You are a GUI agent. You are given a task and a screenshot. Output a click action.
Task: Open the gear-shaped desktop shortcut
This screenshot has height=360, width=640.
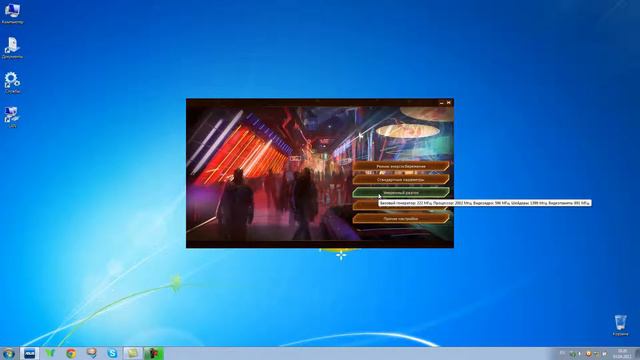(12, 83)
